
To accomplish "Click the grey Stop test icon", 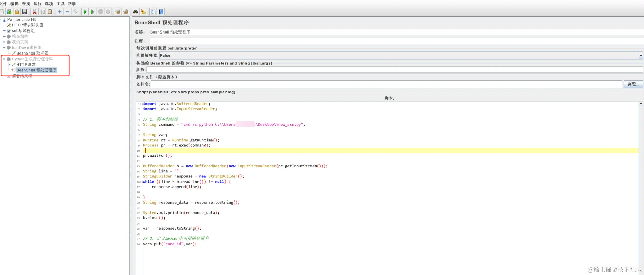I will (x=101, y=12).
